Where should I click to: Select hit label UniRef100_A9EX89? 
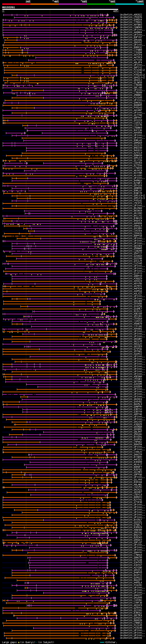131,314
